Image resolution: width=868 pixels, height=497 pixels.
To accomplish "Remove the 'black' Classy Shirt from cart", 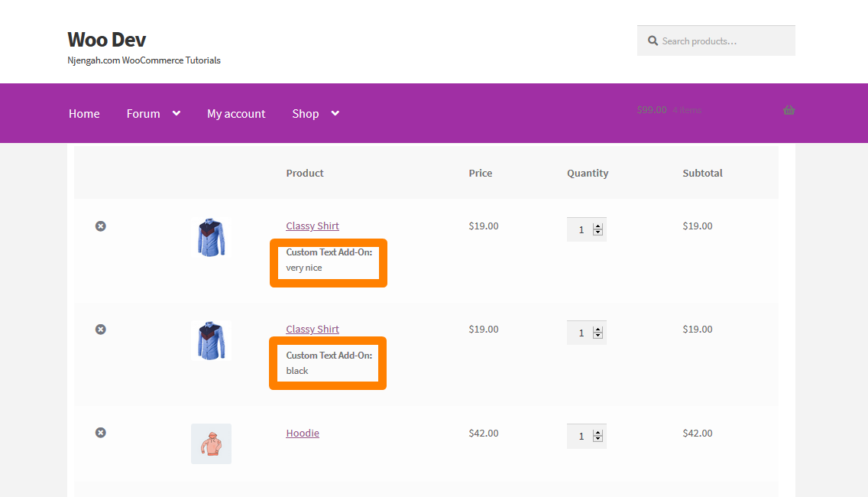I will [x=100, y=329].
